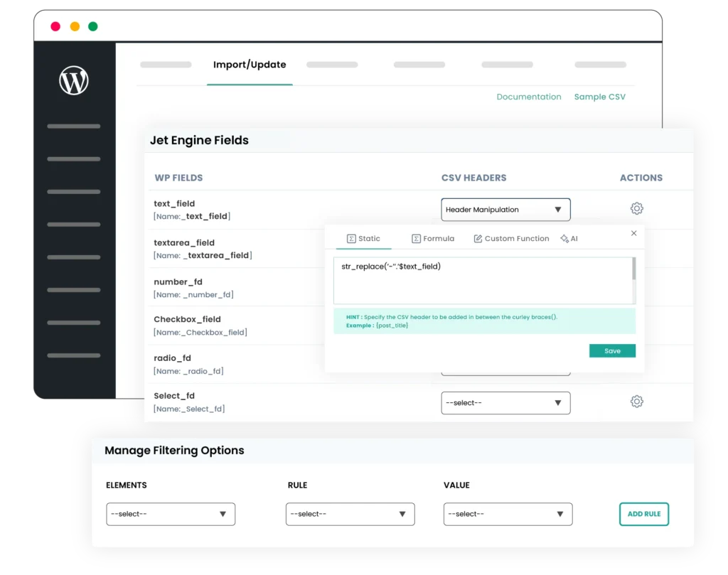Switch to the Formula tab
This screenshot has height=575, width=728.
[x=432, y=239]
